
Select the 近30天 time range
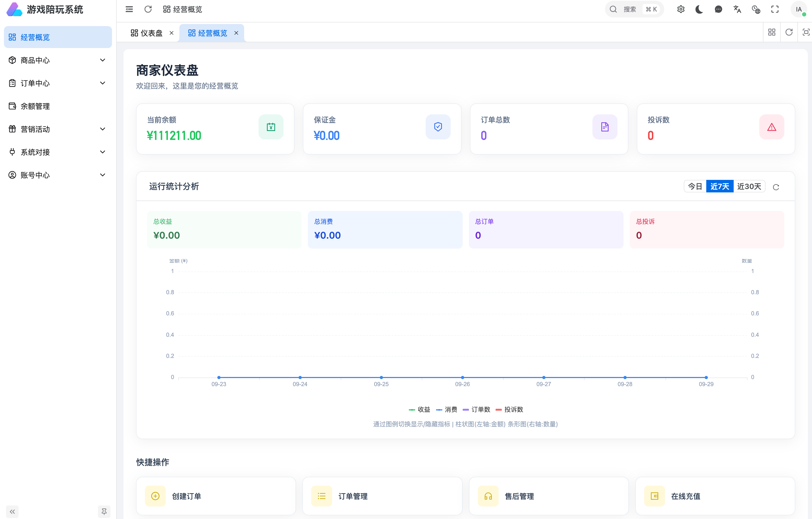point(749,186)
